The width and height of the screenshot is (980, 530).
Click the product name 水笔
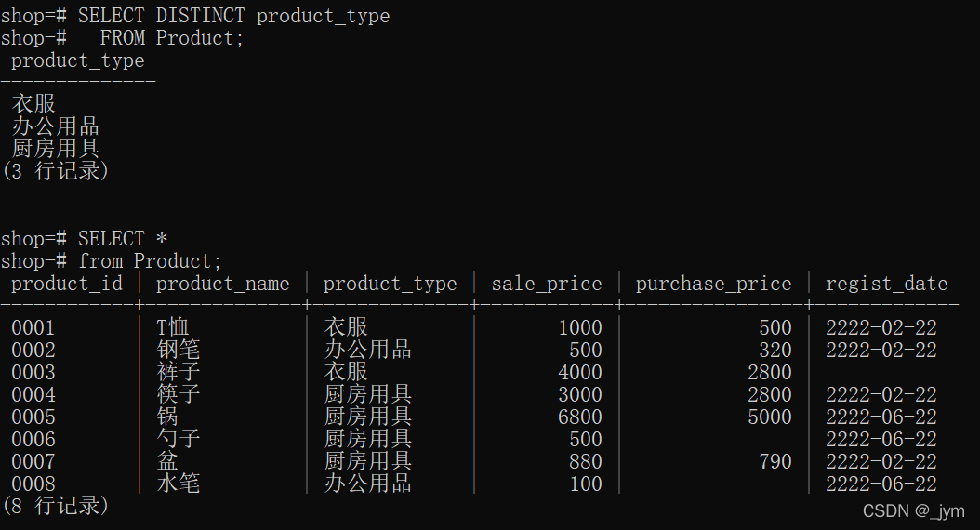178,484
